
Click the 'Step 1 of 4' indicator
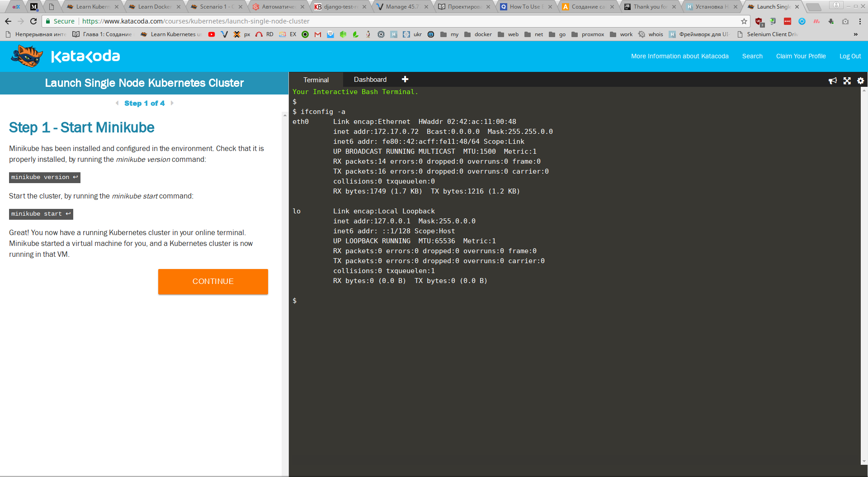point(145,103)
